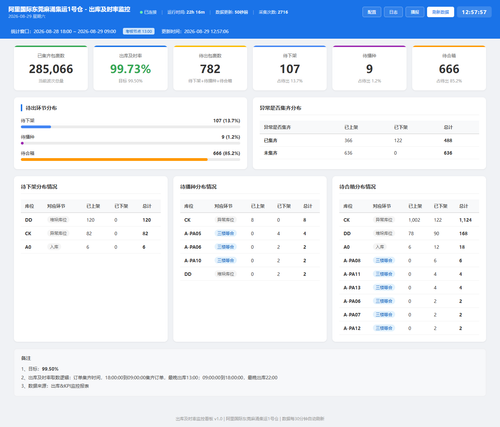The image size is (500, 427).
Task: Click the '9 (1.2%)' label
Action: [x=231, y=137]
